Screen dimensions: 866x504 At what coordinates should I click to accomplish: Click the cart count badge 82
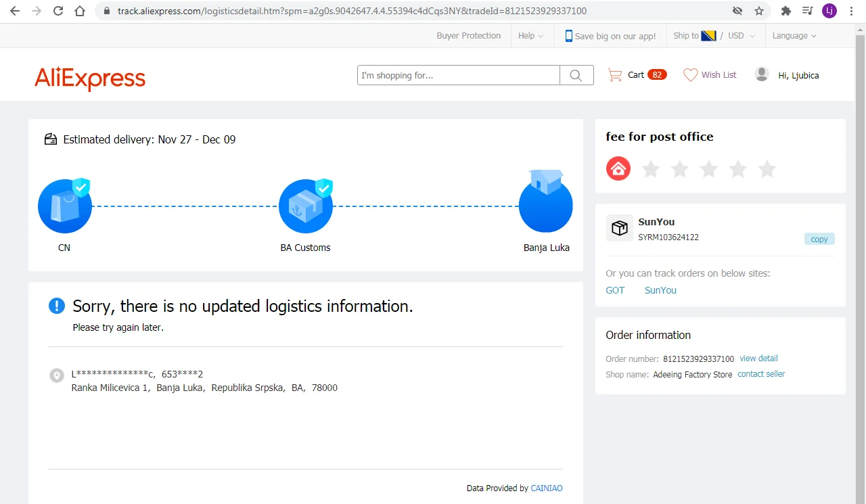[x=657, y=75]
